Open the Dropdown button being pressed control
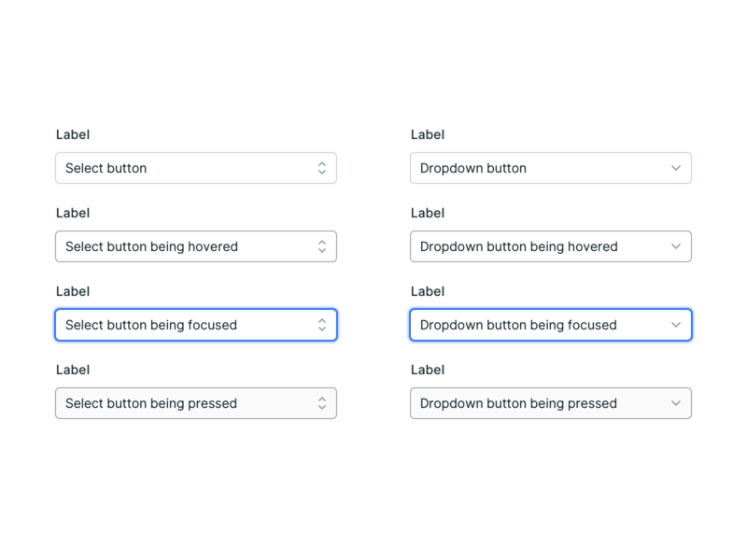 click(x=551, y=403)
